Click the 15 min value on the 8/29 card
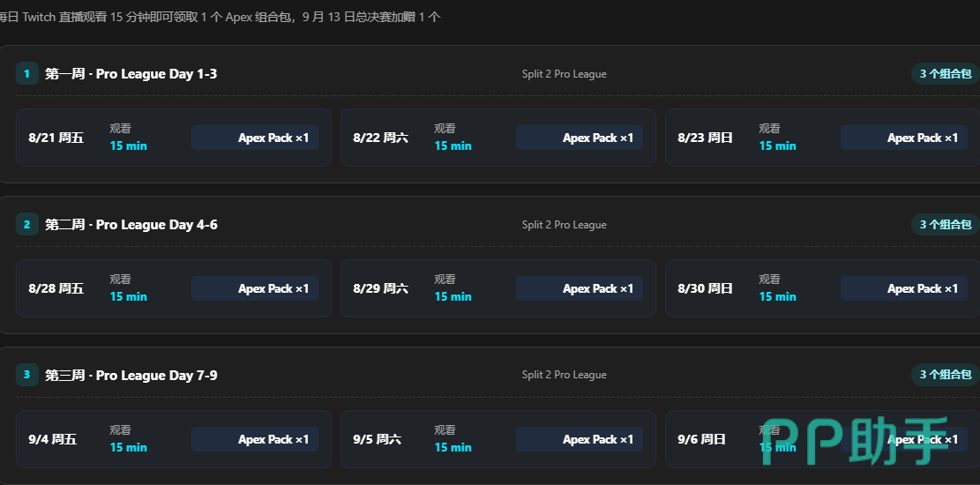The height and width of the screenshot is (485, 980). click(x=453, y=296)
